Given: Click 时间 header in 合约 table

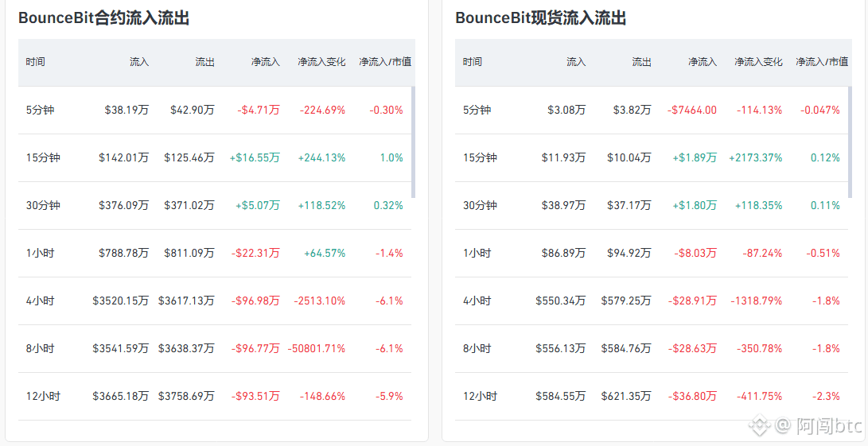Looking at the screenshot, I should pyautogui.click(x=35, y=62).
